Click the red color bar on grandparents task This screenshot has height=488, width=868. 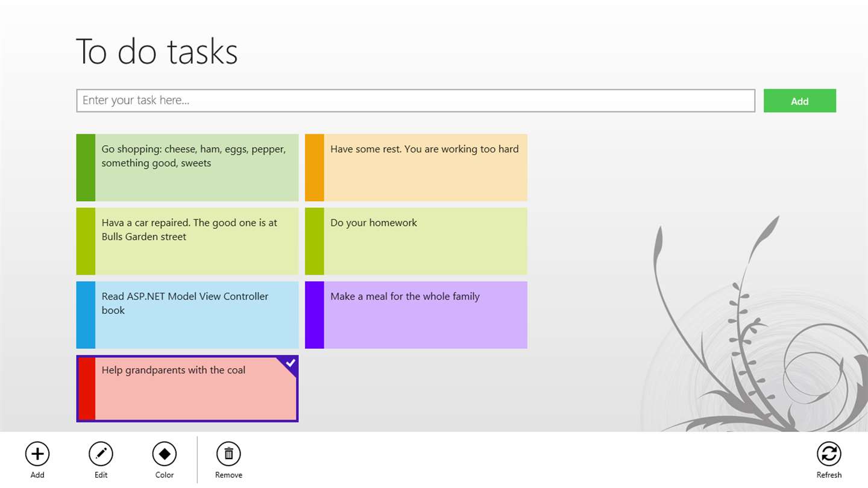coord(87,389)
